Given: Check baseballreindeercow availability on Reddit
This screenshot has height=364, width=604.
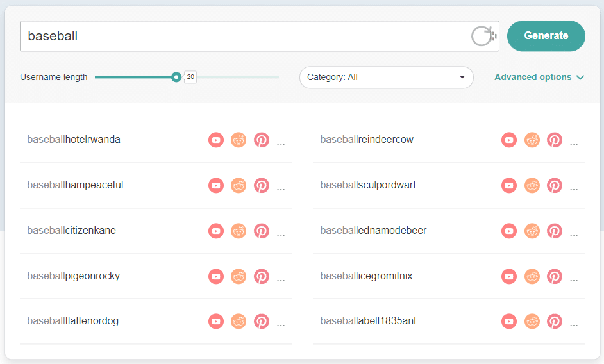Looking at the screenshot, I should point(532,140).
